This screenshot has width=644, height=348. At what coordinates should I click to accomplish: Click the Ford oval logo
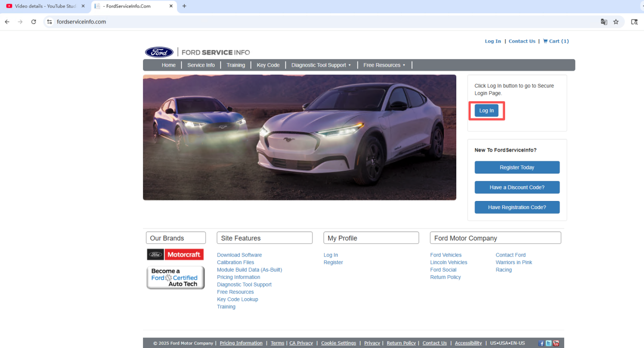click(159, 52)
